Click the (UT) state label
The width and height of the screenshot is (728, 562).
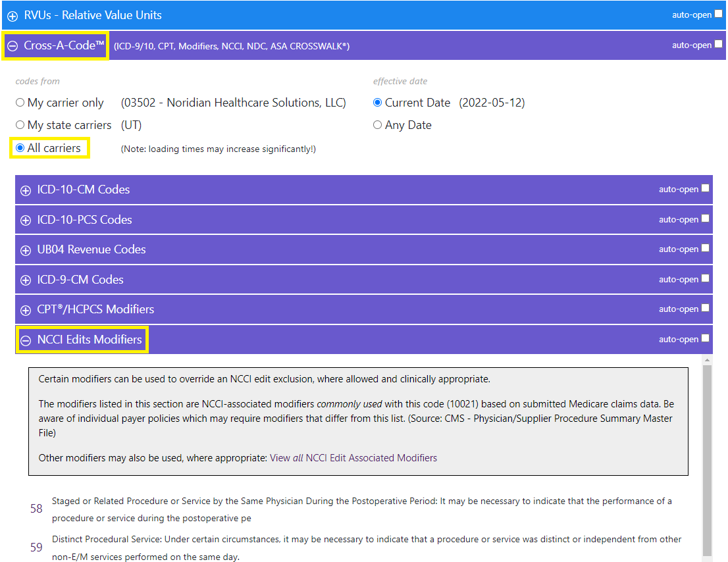(x=132, y=125)
